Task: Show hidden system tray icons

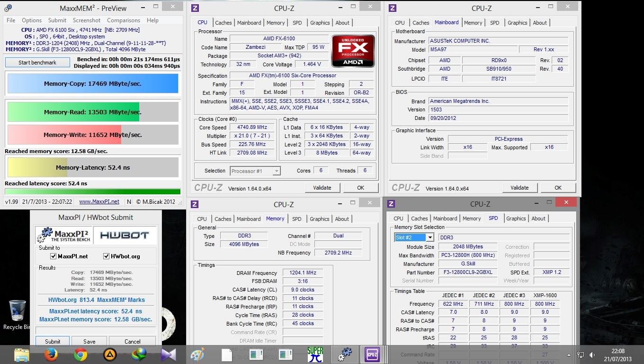Action: pos(569,355)
